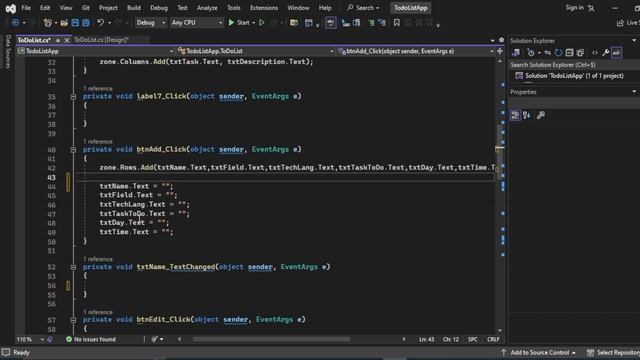Click the Undo arrow icon
The width and height of the screenshot is (640, 360).
pos(100,23)
